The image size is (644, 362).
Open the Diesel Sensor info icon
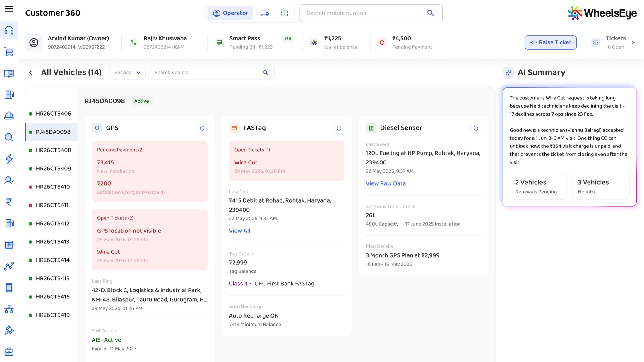coord(476,128)
